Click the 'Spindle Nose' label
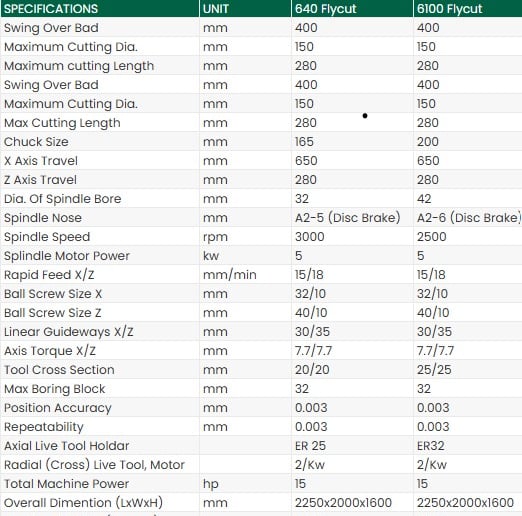The width and height of the screenshot is (522, 516). [x=43, y=218]
